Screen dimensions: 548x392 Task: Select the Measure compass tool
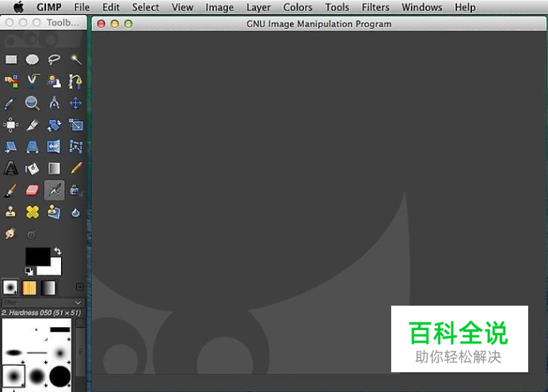[x=54, y=103]
